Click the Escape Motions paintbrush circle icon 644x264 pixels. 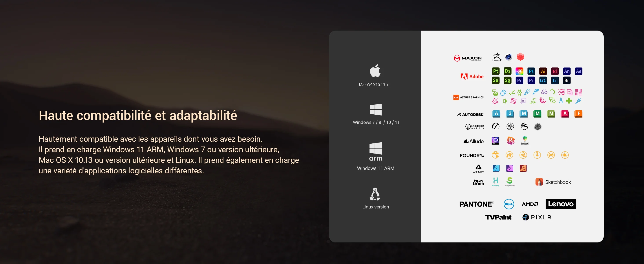(x=496, y=126)
